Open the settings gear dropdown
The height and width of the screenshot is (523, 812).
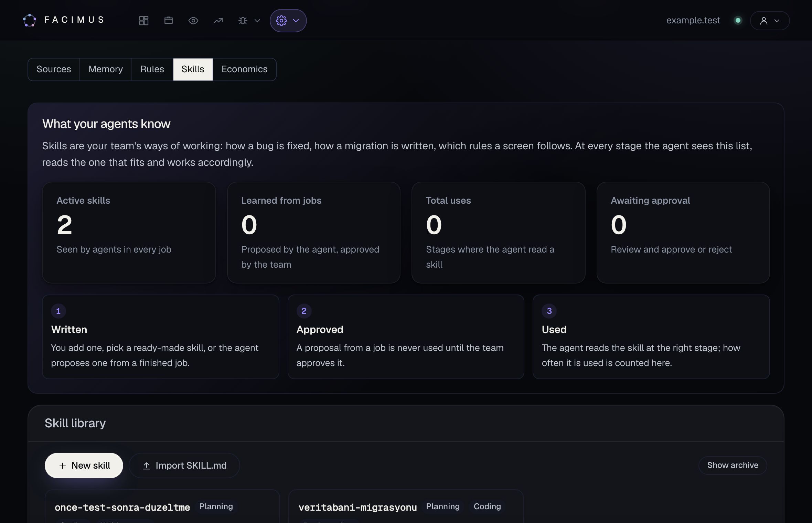288,21
